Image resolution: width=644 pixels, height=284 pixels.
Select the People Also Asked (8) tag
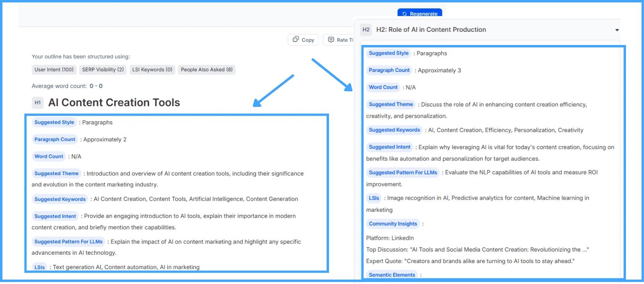pyautogui.click(x=207, y=69)
